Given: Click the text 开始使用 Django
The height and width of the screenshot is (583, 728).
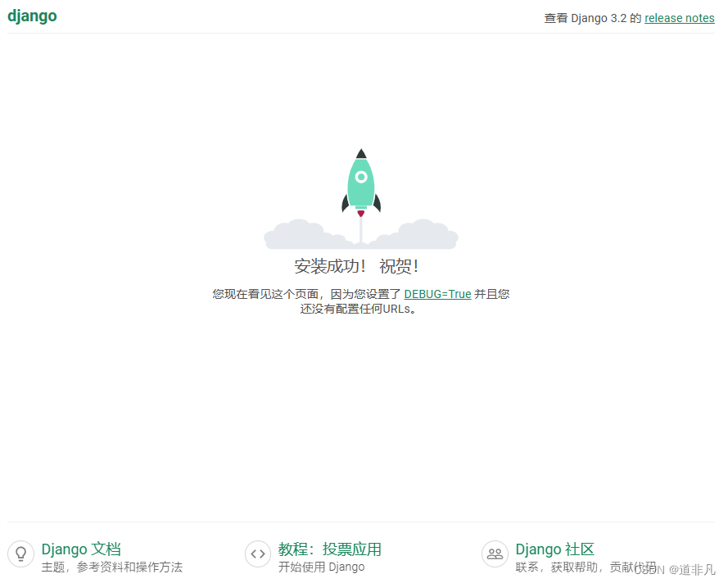Looking at the screenshot, I should point(321,567).
